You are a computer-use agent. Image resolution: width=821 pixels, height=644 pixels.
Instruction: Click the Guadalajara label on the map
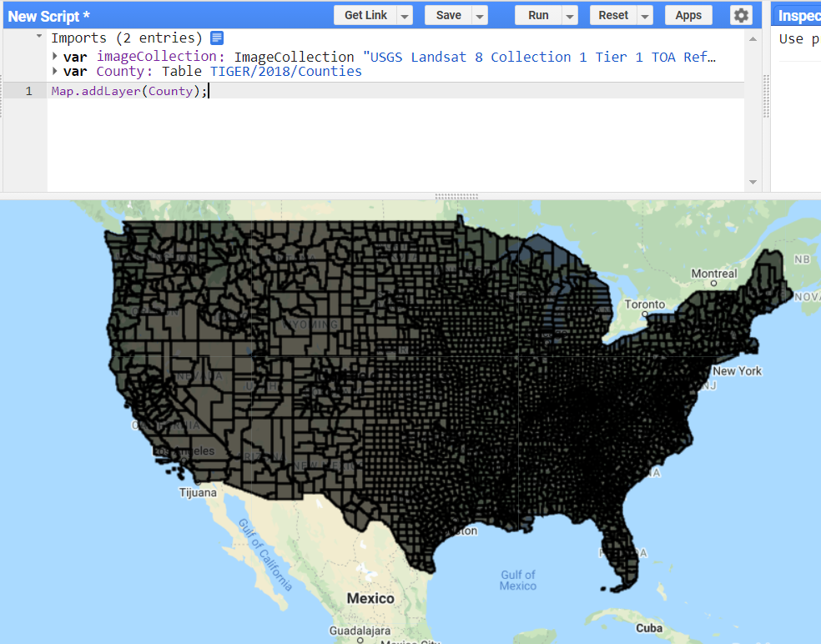point(360,631)
